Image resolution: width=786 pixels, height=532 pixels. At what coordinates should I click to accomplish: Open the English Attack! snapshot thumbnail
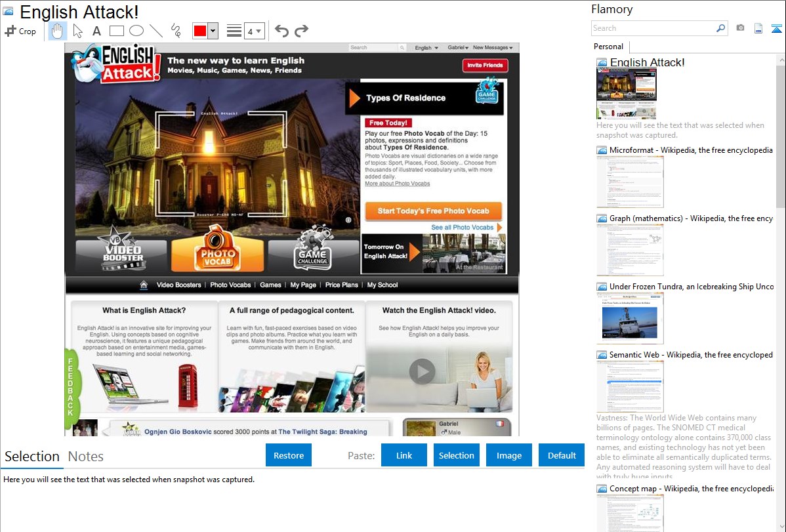coord(626,93)
